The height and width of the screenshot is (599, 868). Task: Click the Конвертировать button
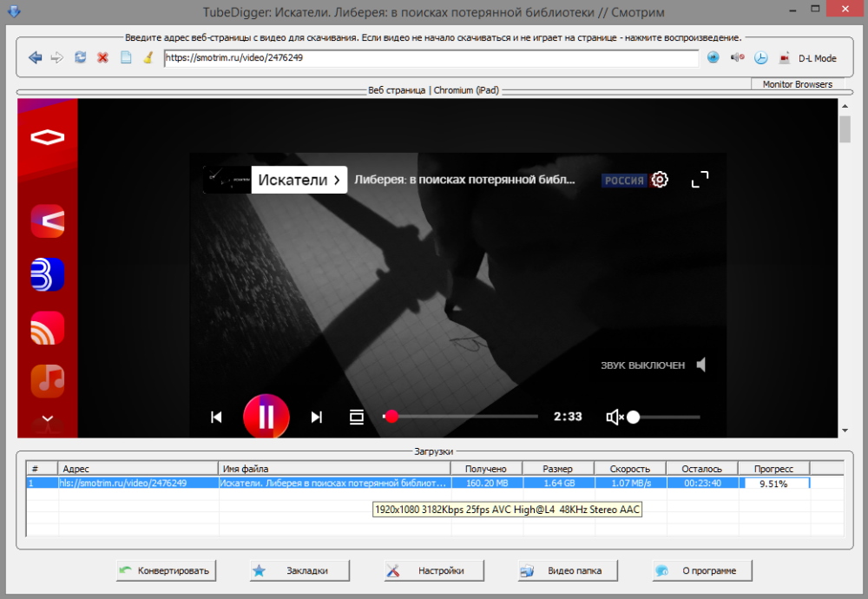[166, 570]
